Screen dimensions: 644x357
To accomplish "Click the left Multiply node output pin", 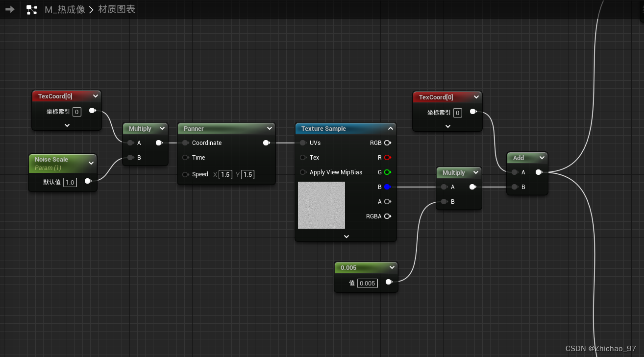I will coord(159,143).
